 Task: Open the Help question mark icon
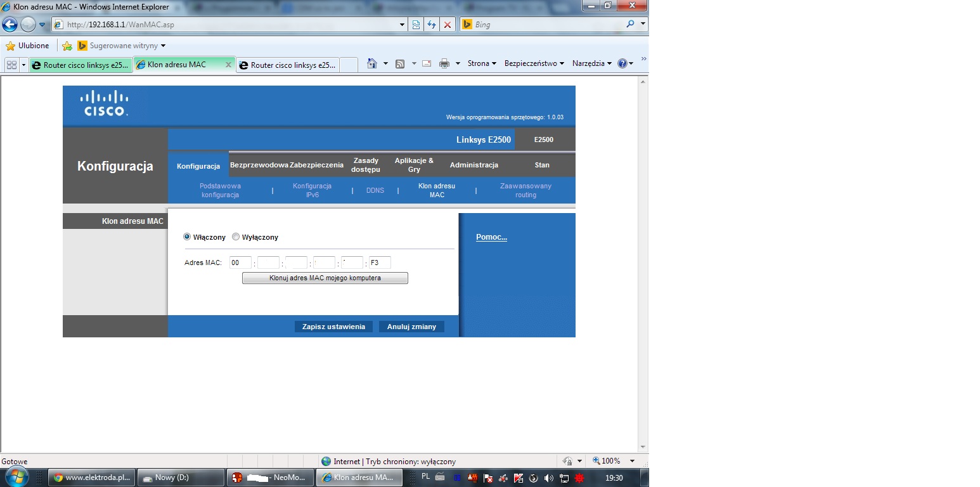(x=622, y=63)
